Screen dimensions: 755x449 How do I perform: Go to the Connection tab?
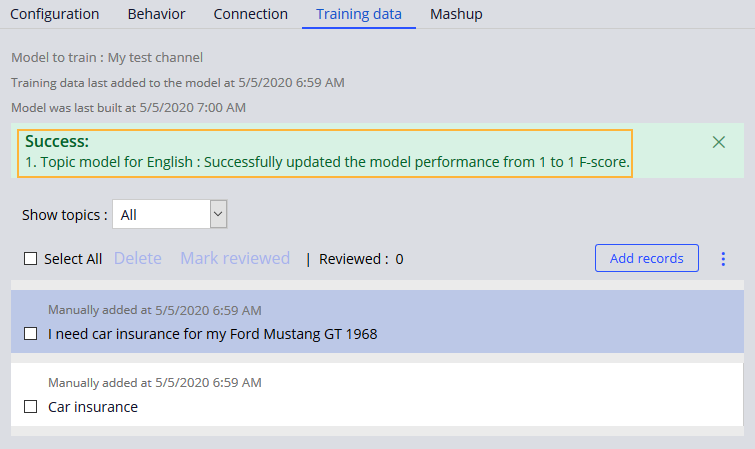point(250,14)
